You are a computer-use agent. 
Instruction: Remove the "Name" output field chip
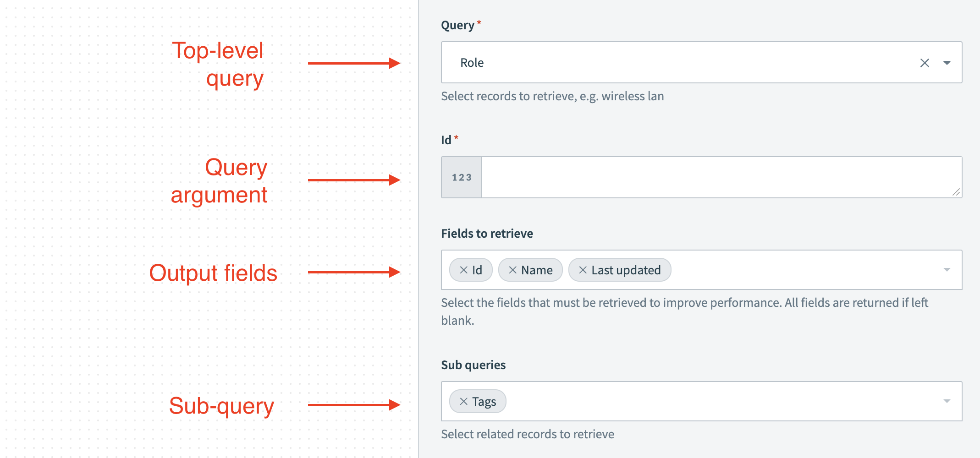coord(512,270)
